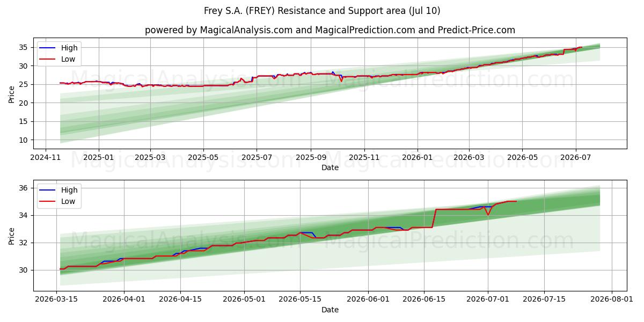
Task: Click the '2026-07' x-axis label
Action: (x=576, y=158)
